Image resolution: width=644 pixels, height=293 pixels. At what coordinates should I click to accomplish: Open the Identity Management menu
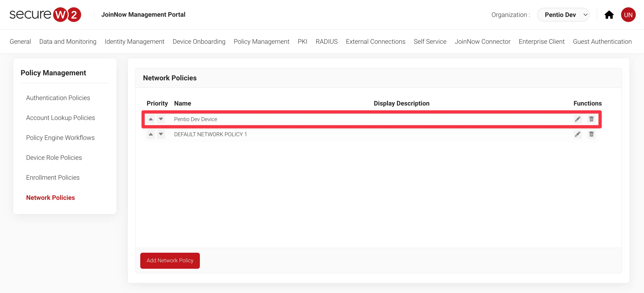pos(135,41)
